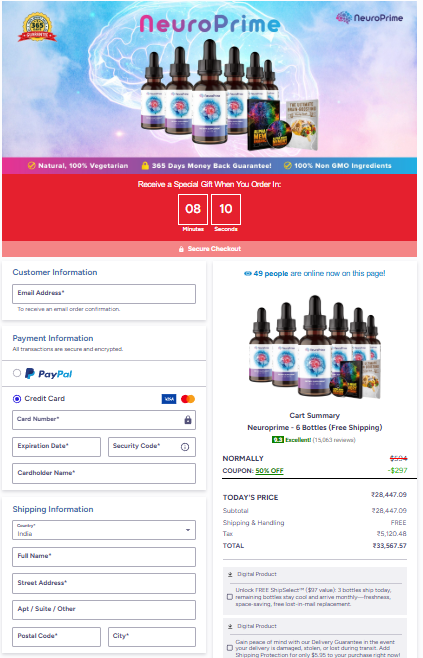Open the Country dropdown showing India
Image resolution: width=423 pixels, height=658 pixels.
[104, 530]
